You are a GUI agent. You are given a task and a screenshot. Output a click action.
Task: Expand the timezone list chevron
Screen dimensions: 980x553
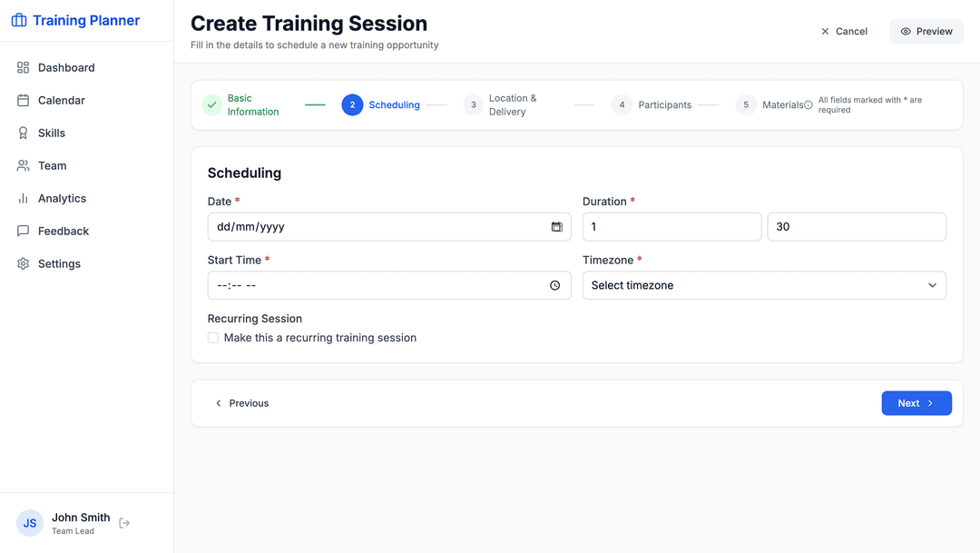(x=932, y=285)
